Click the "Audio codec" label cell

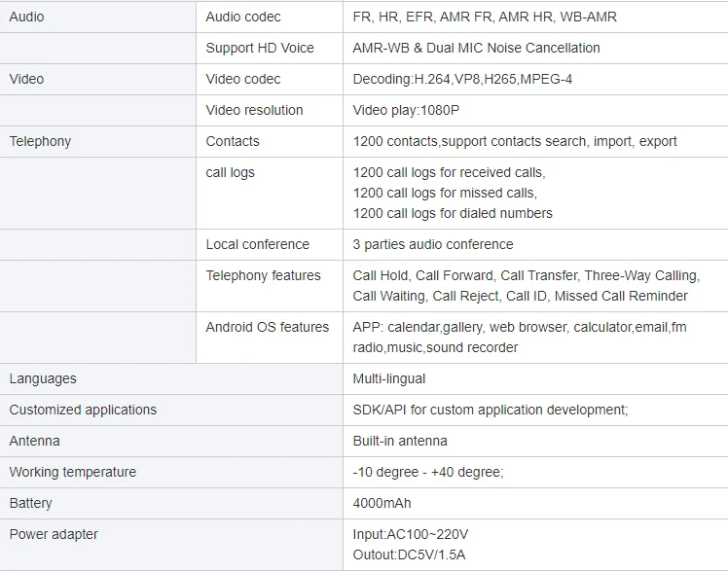tap(243, 17)
